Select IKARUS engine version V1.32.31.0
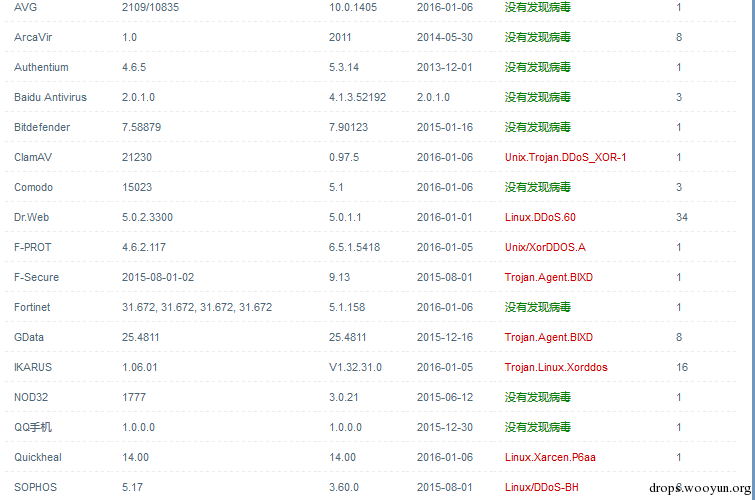The height and width of the screenshot is (500, 755). pyautogui.click(x=355, y=367)
